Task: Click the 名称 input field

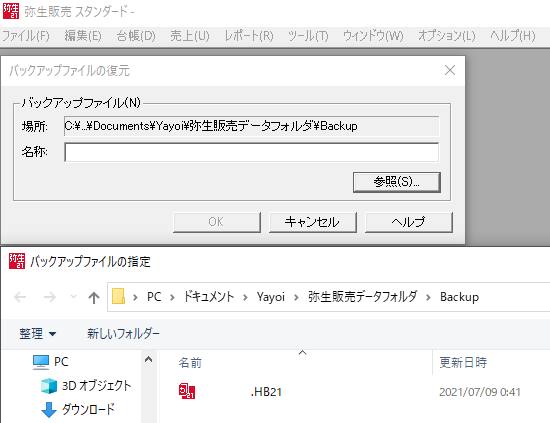Action: tap(251, 152)
